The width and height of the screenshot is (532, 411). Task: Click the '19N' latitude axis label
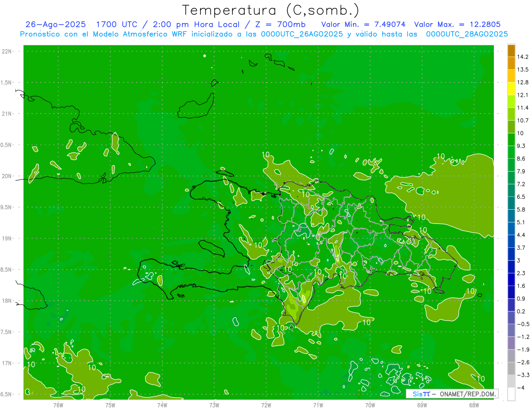point(8,239)
